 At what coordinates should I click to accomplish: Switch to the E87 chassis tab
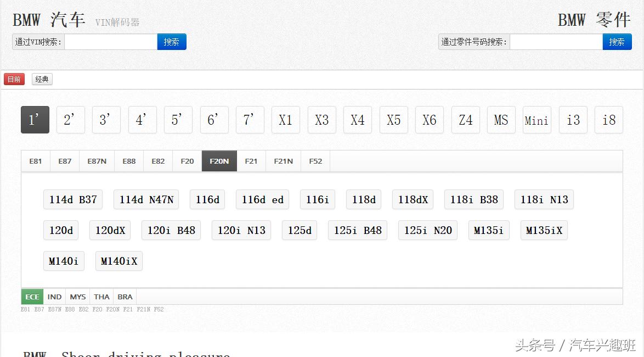[x=65, y=161]
